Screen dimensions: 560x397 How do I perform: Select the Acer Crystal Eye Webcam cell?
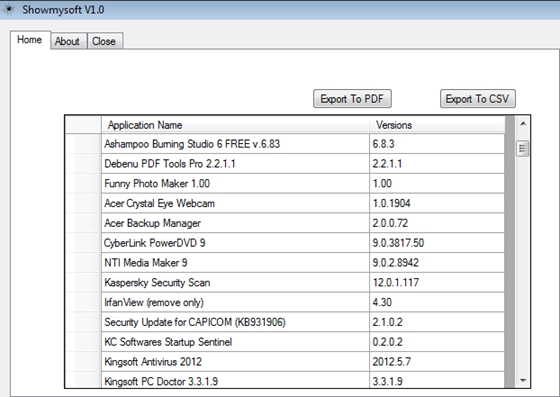[x=235, y=203]
